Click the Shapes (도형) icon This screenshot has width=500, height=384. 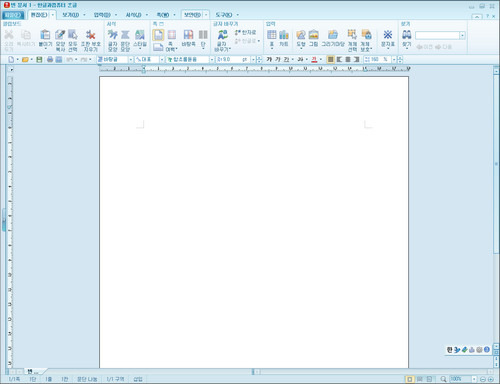[x=301, y=35]
